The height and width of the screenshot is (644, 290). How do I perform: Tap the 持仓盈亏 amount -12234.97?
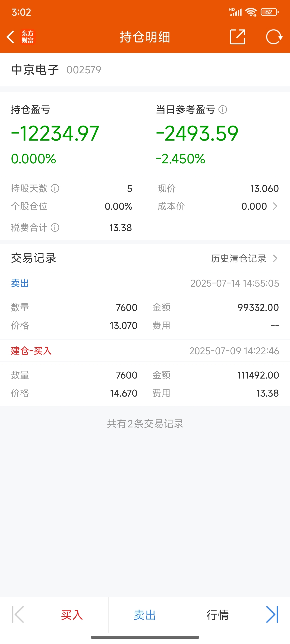[x=55, y=133]
